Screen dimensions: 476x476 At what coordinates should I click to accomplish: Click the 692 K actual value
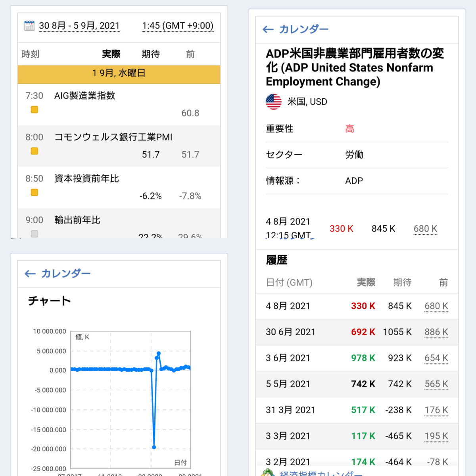[x=363, y=332]
